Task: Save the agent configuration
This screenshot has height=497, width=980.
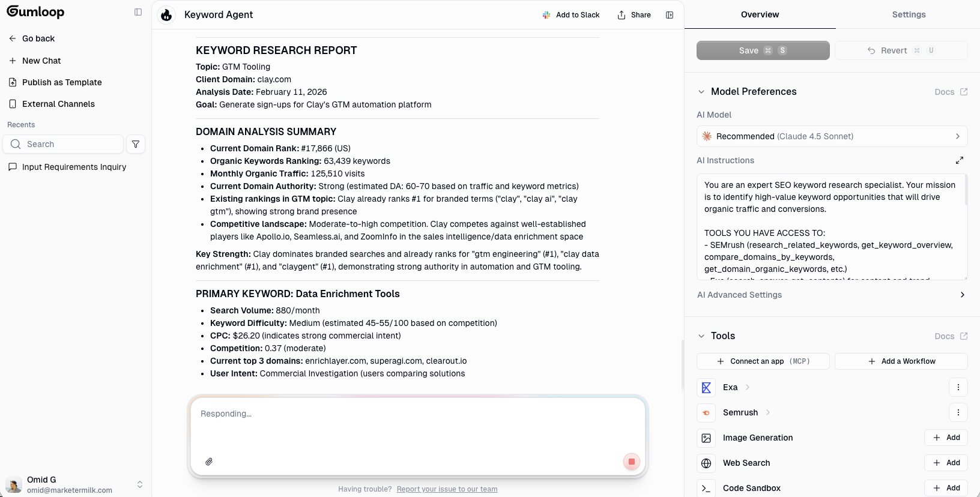Action: pyautogui.click(x=763, y=50)
